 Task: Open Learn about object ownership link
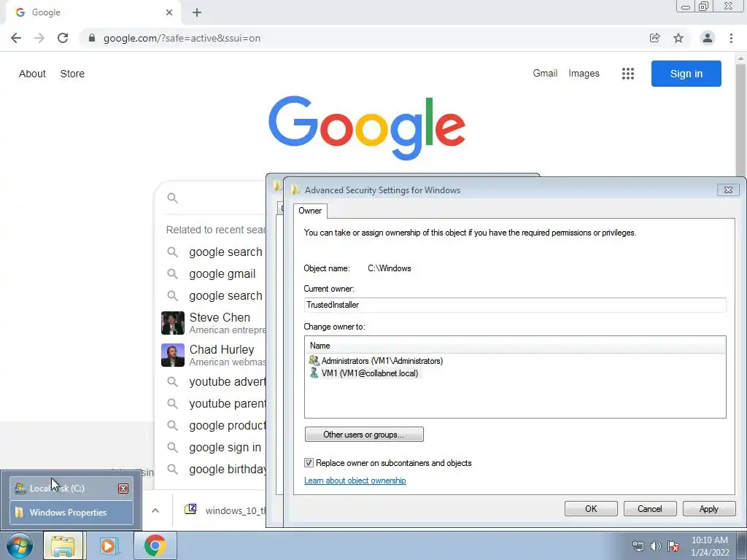[355, 481]
